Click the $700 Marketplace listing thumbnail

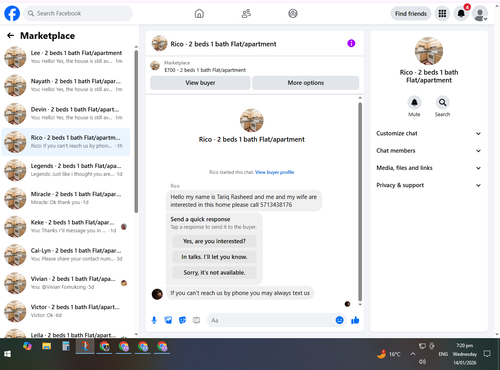tap(155, 66)
